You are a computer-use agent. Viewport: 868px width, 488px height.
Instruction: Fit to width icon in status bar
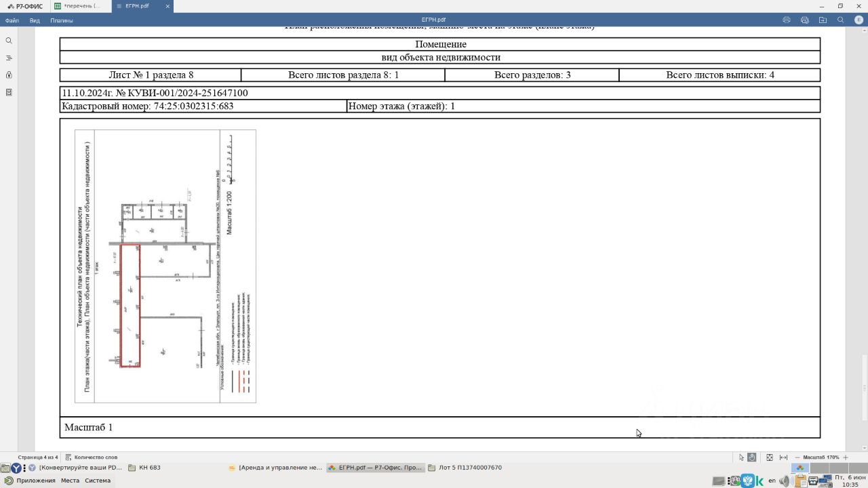[784, 457]
